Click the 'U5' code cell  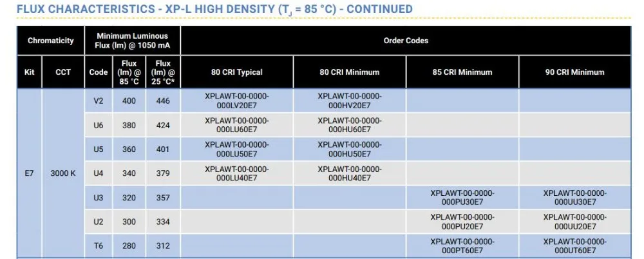click(99, 149)
